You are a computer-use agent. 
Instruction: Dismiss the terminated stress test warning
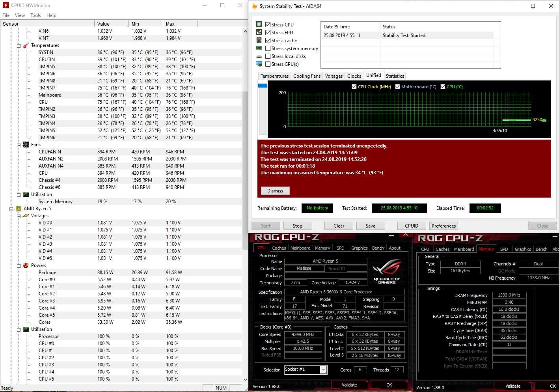pyautogui.click(x=275, y=191)
